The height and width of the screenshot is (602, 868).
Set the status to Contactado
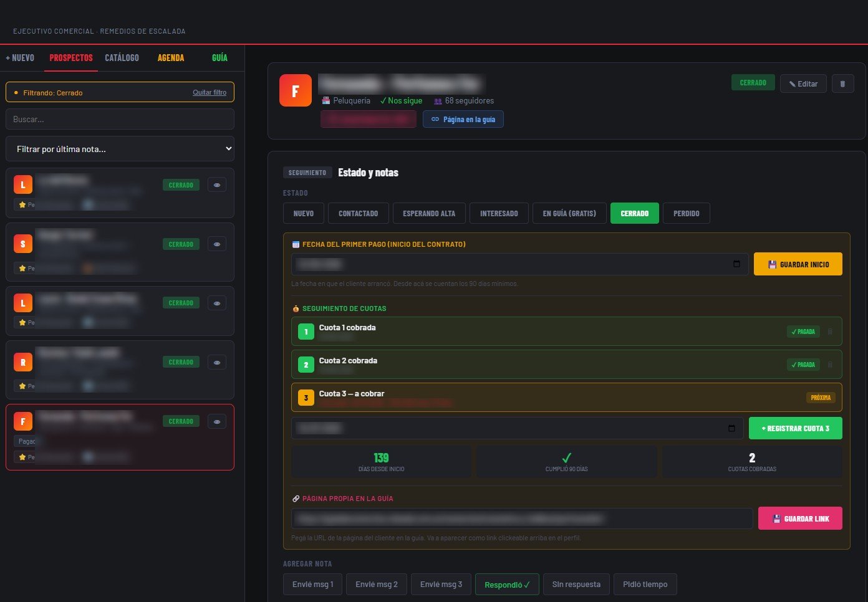[359, 213]
